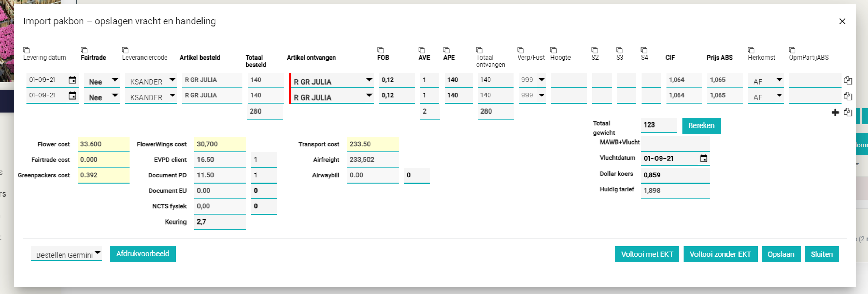Open Bestellen Germini dropdown
868x294 pixels.
pos(66,254)
